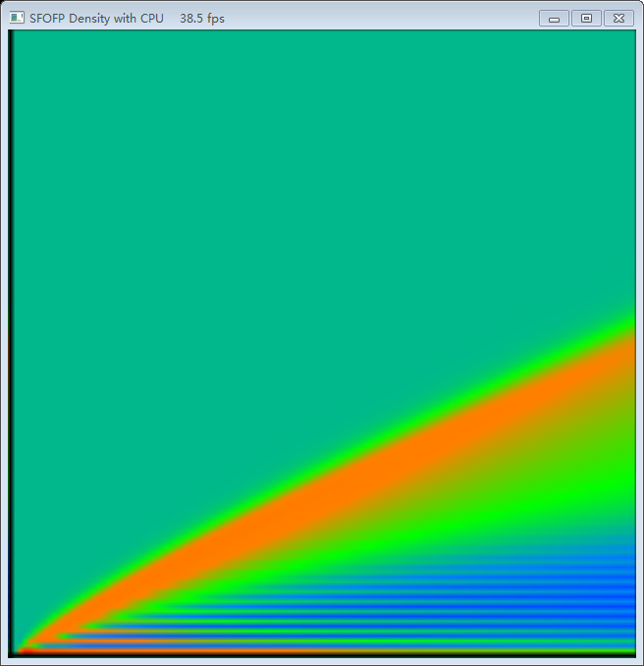
Task: Maximize the SFOFP Density window
Action: click(586, 18)
